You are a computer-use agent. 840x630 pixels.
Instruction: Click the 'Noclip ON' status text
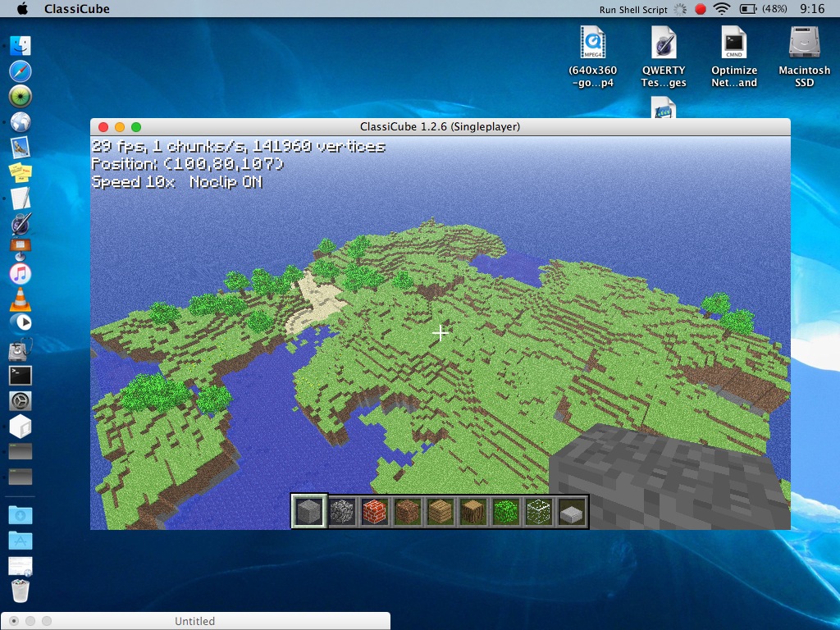(226, 182)
